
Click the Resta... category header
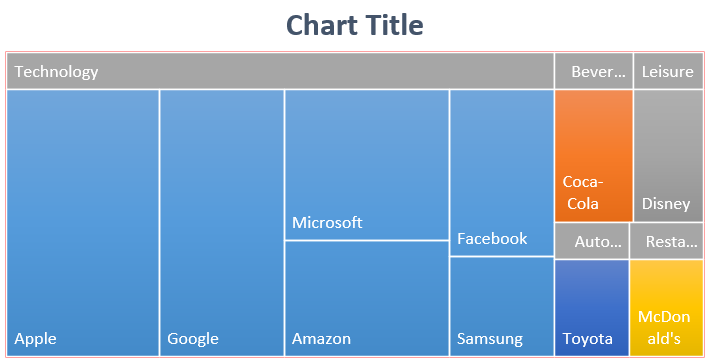pos(666,241)
